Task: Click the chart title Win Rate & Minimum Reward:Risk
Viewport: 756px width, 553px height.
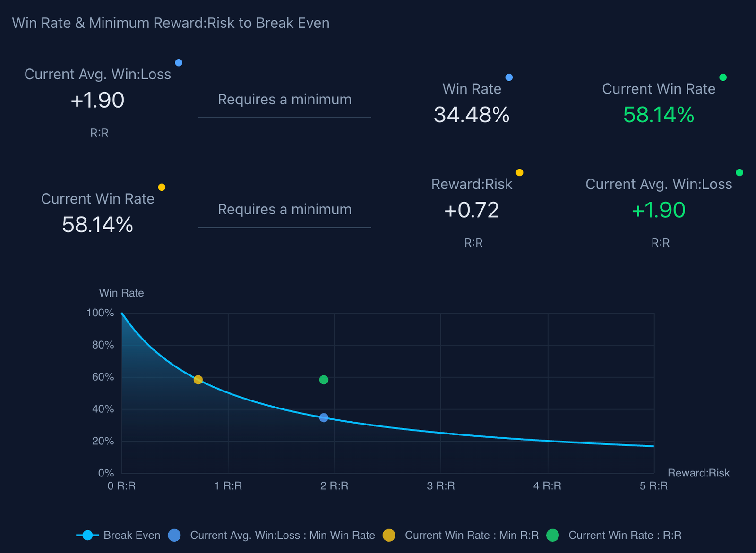Action: [x=171, y=23]
